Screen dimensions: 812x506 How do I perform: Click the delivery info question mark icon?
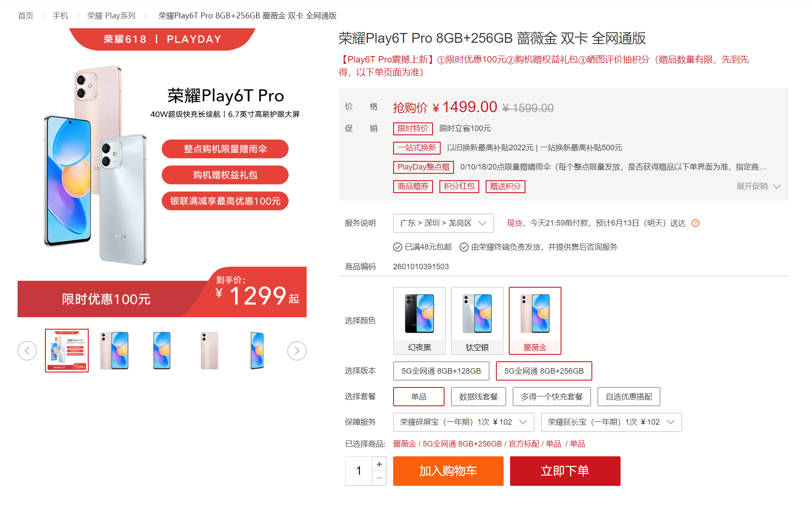(x=696, y=223)
